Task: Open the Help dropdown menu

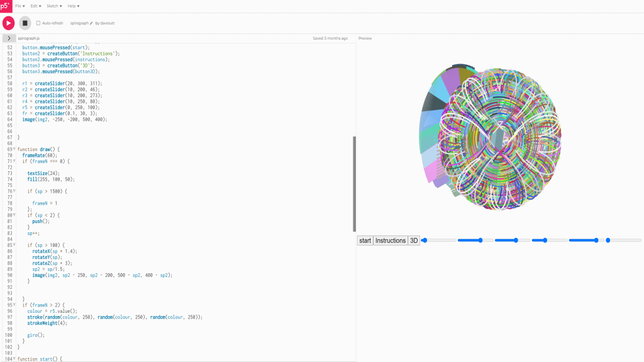Action: point(74,6)
